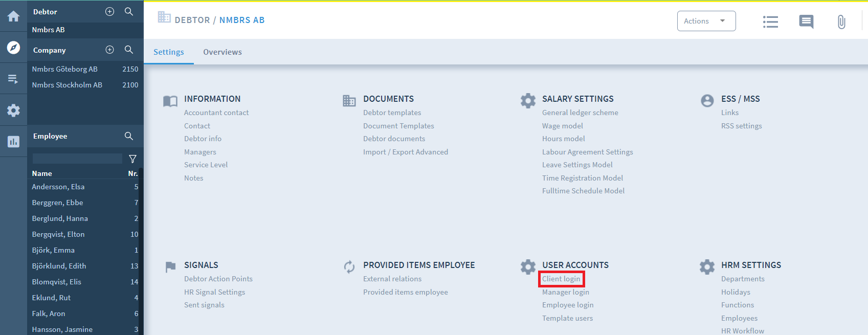The width and height of the screenshot is (868, 335).
Task: Click the Provided Items refresh icon
Action: pos(349,267)
